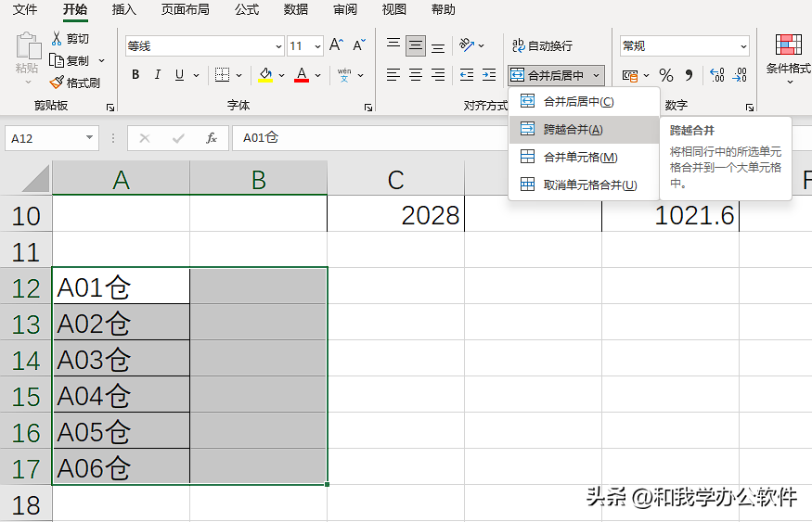Open the 文件 File tab
The width and height of the screenshot is (812, 522).
(x=25, y=9)
